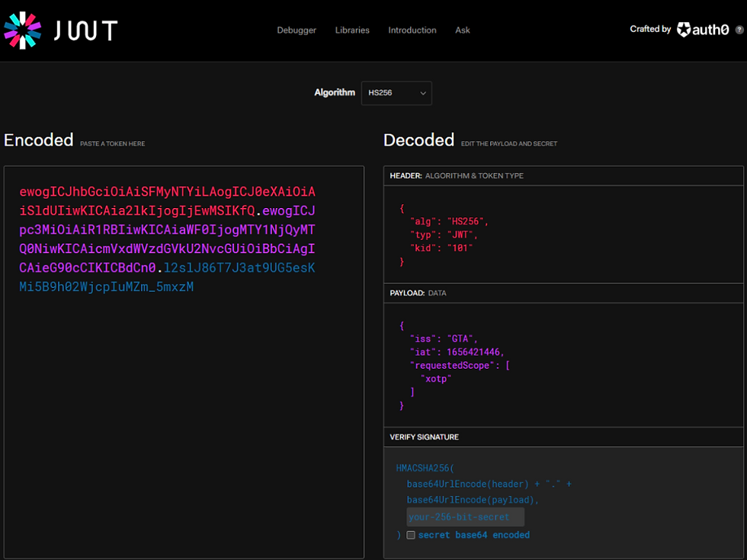The image size is (747, 560).
Task: Click the your-256-bit-secret input field
Action: pyautogui.click(x=466, y=517)
